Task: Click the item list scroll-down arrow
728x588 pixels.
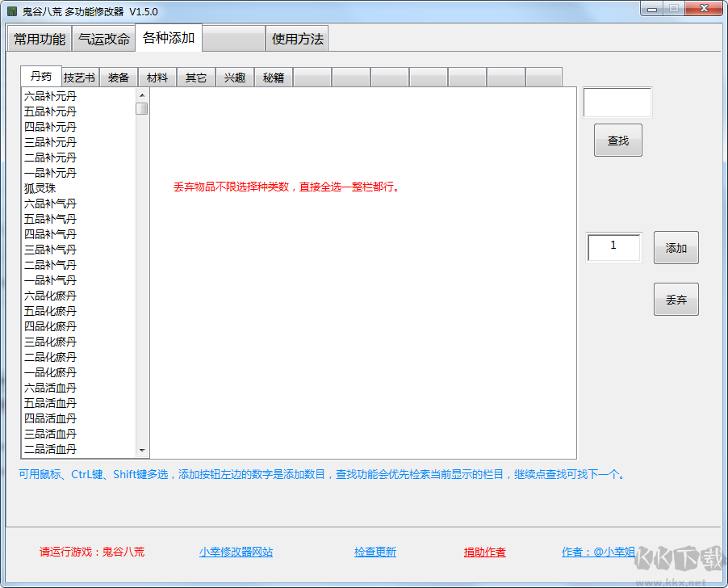Action: 142,450
